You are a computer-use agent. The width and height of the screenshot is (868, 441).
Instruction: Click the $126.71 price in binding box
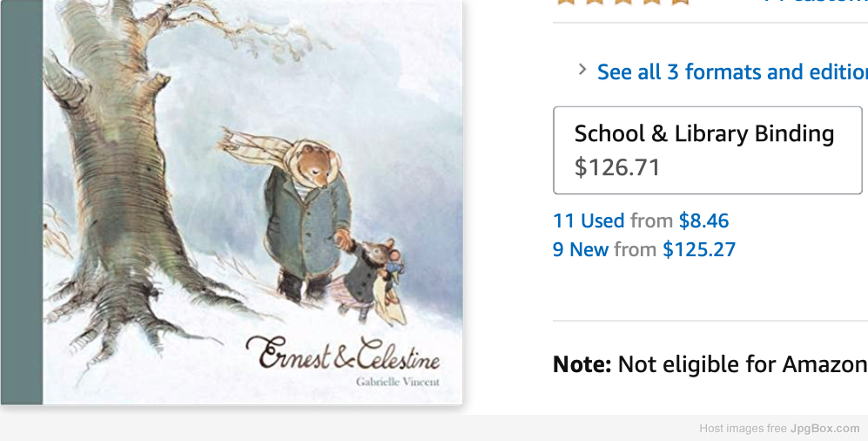point(617,166)
